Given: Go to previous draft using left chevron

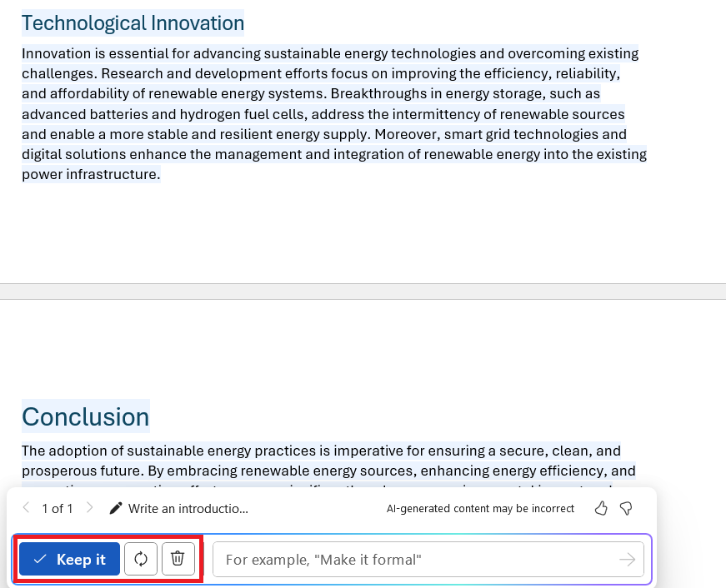Looking at the screenshot, I should point(27,508).
